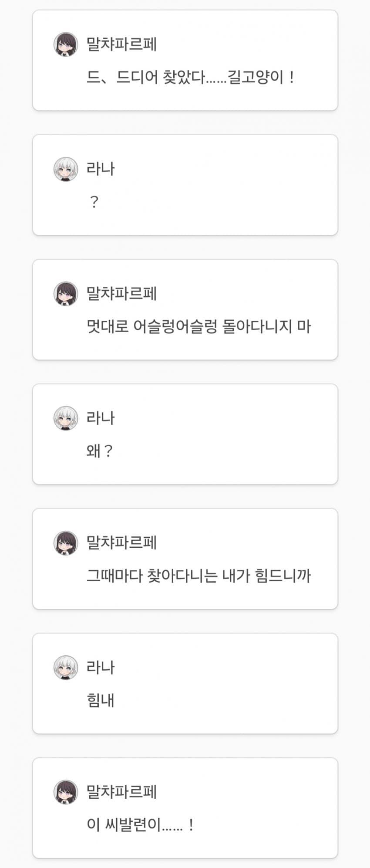Image resolution: width=370 pixels, height=868 pixels.
Task: Click the 말차파르페 name in the first card
Action: click(121, 44)
